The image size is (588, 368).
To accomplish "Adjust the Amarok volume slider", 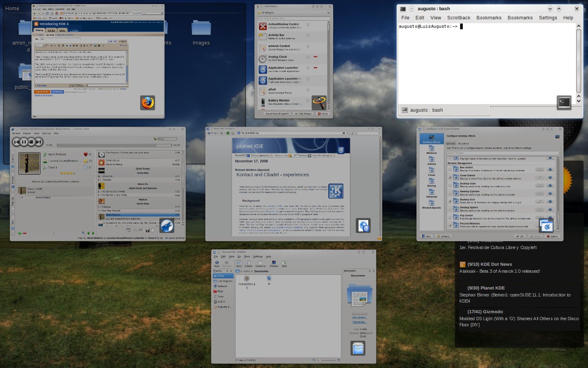I will [x=167, y=139].
